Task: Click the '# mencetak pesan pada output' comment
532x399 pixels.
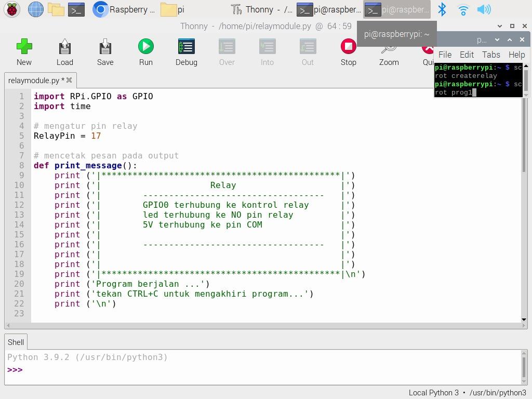Action: (x=106, y=156)
